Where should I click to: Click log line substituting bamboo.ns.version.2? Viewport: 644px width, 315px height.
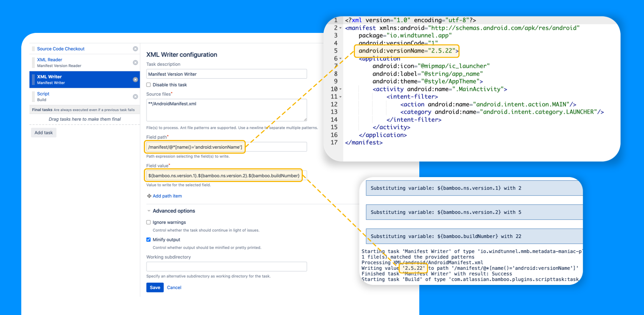coord(474,212)
